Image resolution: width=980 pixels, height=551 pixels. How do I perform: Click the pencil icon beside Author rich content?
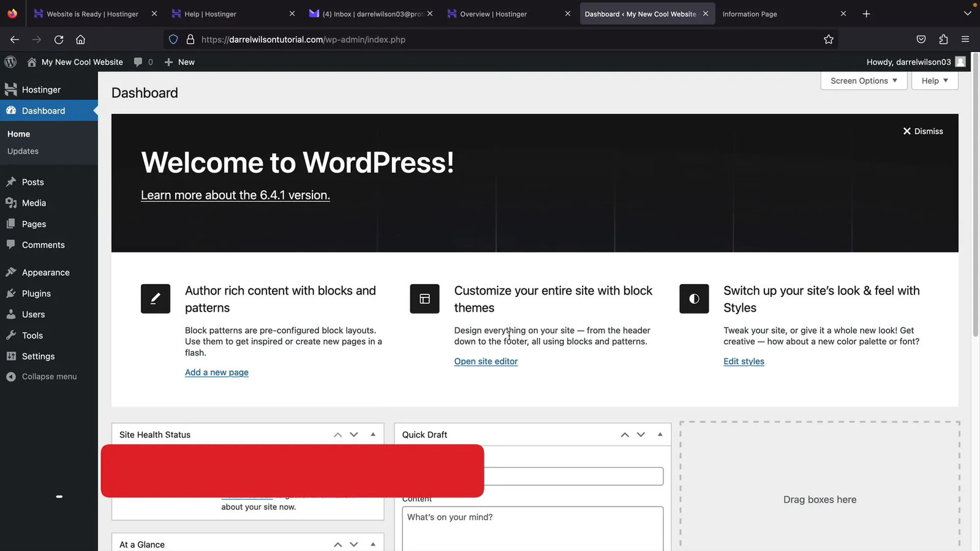coord(156,299)
